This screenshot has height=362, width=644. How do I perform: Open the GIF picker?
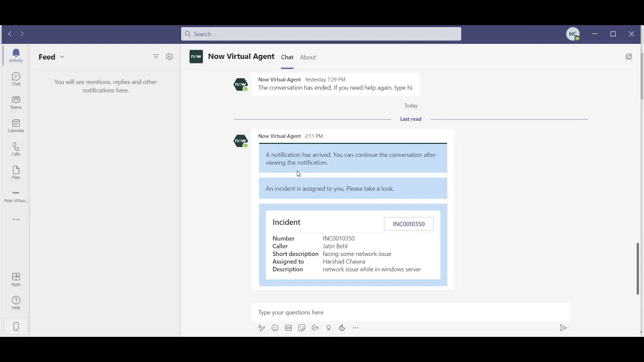[288, 328]
